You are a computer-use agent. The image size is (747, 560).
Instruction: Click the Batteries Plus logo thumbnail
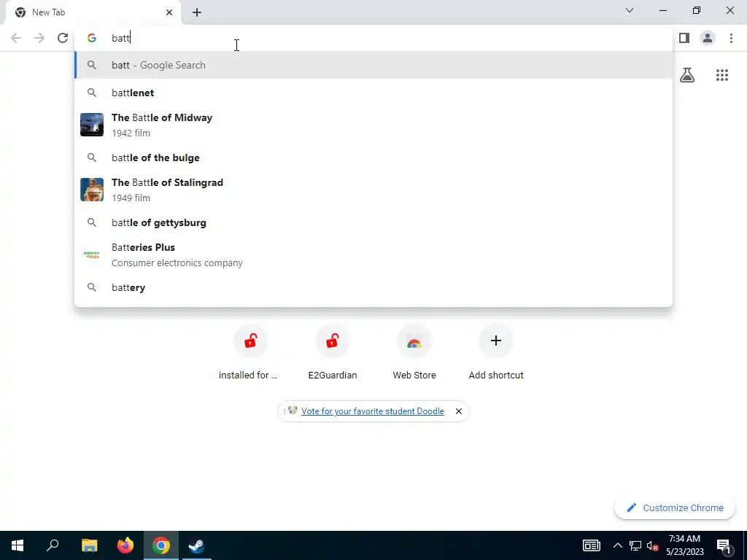pyautogui.click(x=91, y=254)
